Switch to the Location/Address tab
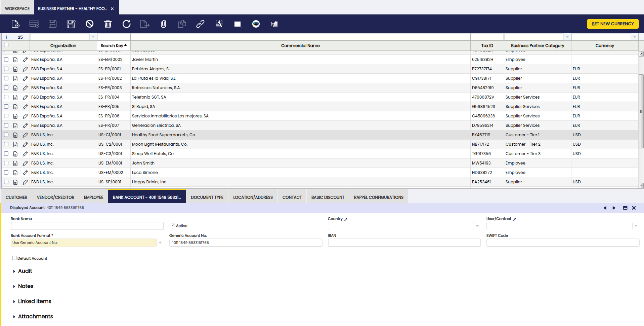This screenshot has height=326, width=644. pyautogui.click(x=253, y=197)
